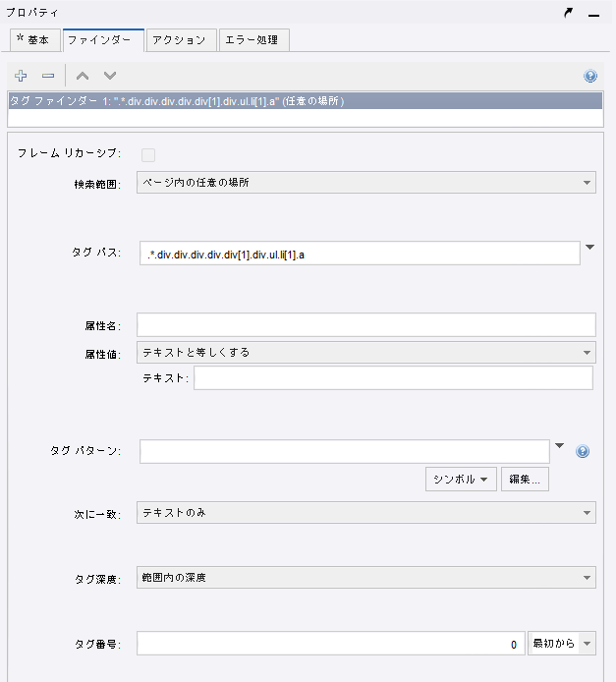This screenshot has height=682, width=616.
Task: Focus the 属性名 input field
Action: point(366,325)
